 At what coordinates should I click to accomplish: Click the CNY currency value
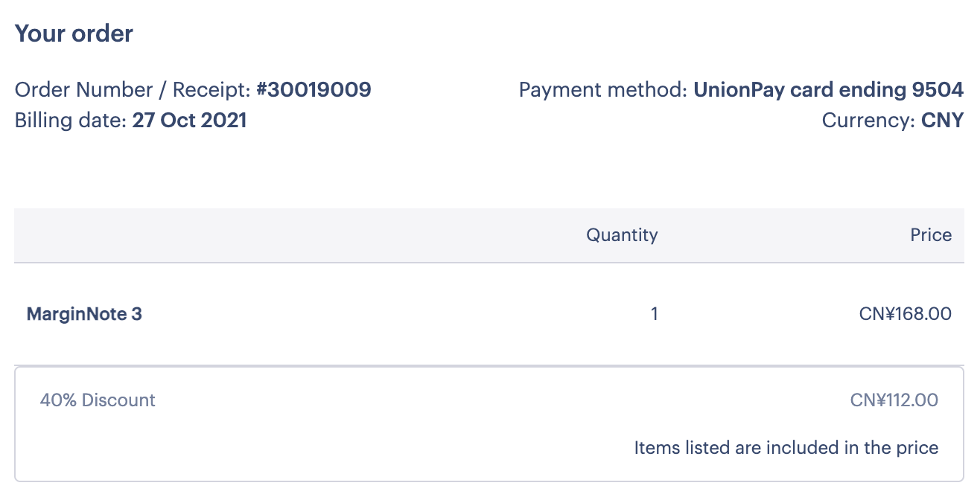pyautogui.click(x=942, y=121)
